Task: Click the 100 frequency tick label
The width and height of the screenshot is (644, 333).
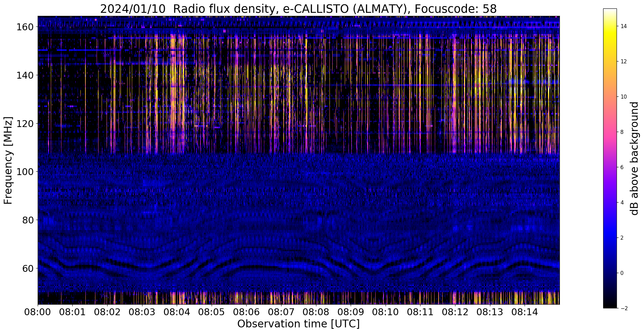Action: 24,172
